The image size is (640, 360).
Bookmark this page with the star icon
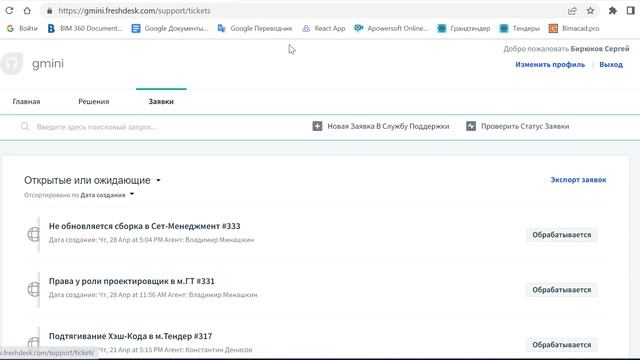(590, 11)
